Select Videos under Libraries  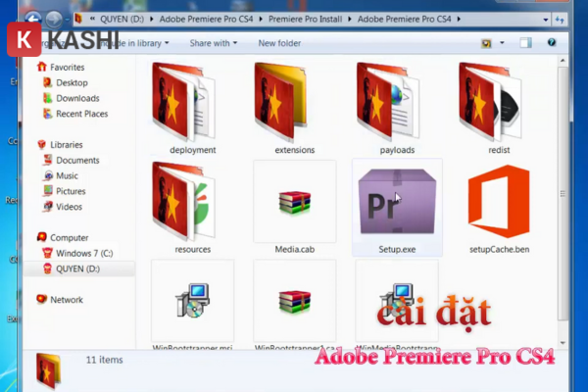69,207
